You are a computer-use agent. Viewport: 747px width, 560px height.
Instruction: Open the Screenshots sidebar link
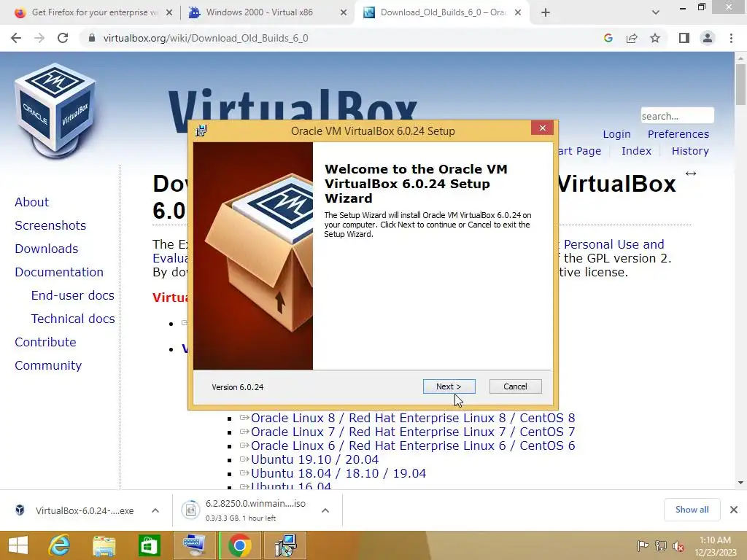50,225
